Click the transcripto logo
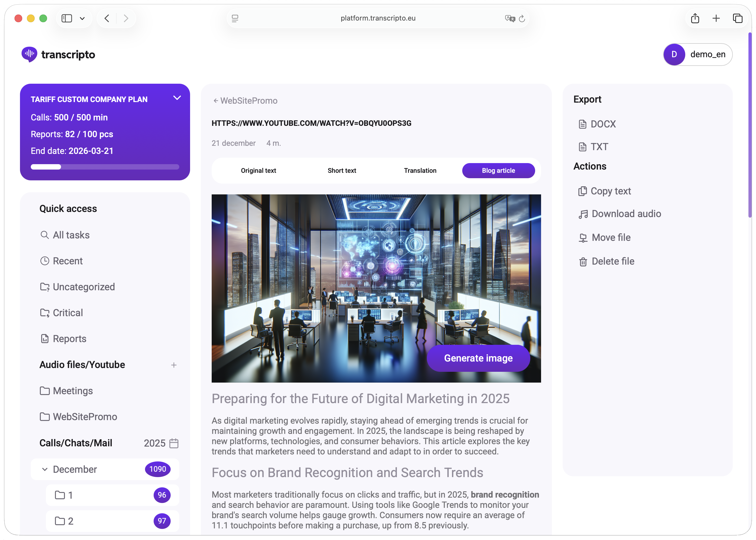756x540 pixels. point(58,54)
